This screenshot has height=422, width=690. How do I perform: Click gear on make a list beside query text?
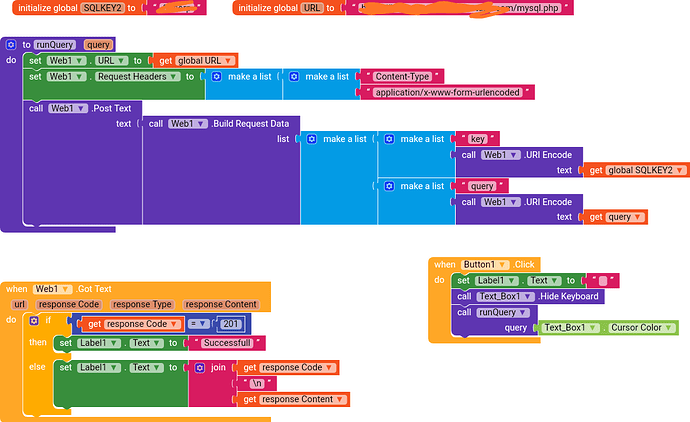click(388, 186)
